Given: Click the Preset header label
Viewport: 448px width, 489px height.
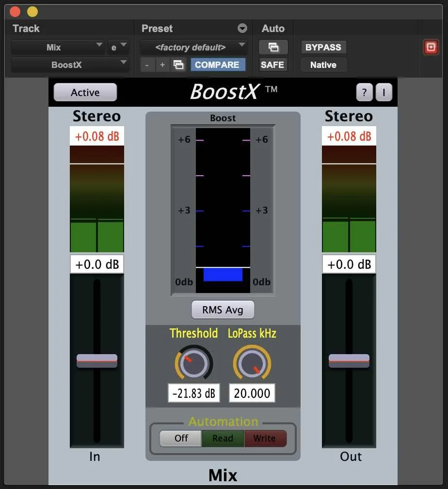Looking at the screenshot, I should 157,28.
